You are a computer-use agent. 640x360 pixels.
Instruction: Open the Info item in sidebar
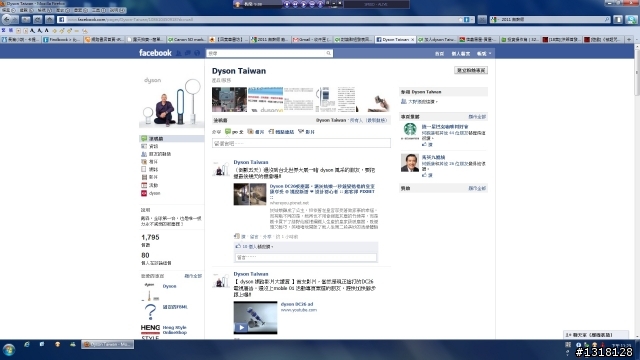pos(149,146)
